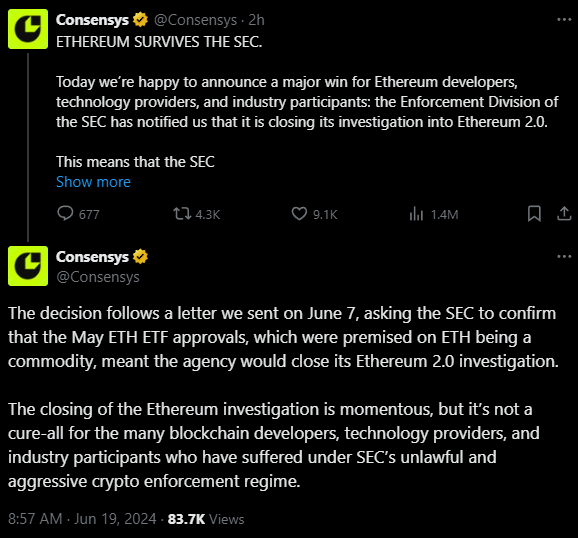578x538 pixels.
Task: View analytics icon showing 1.4M views
Action: pos(416,214)
